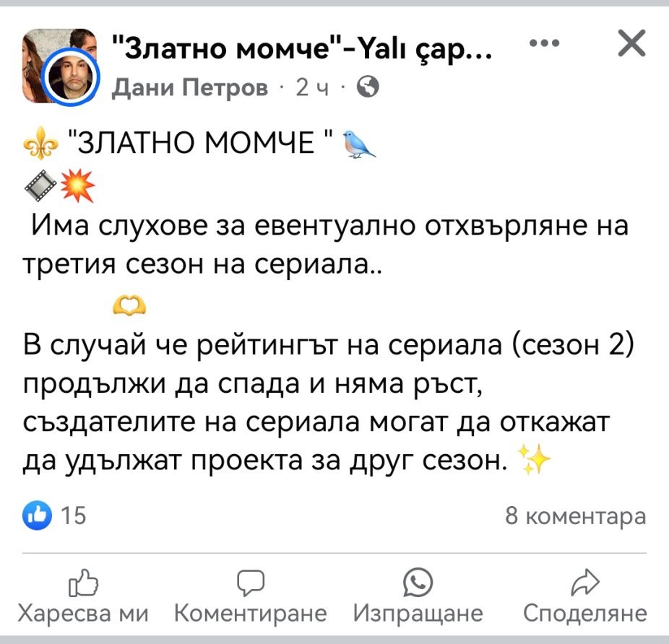Open the "8 коментара" comments link
This screenshot has width=669, height=644.
pos(575,516)
